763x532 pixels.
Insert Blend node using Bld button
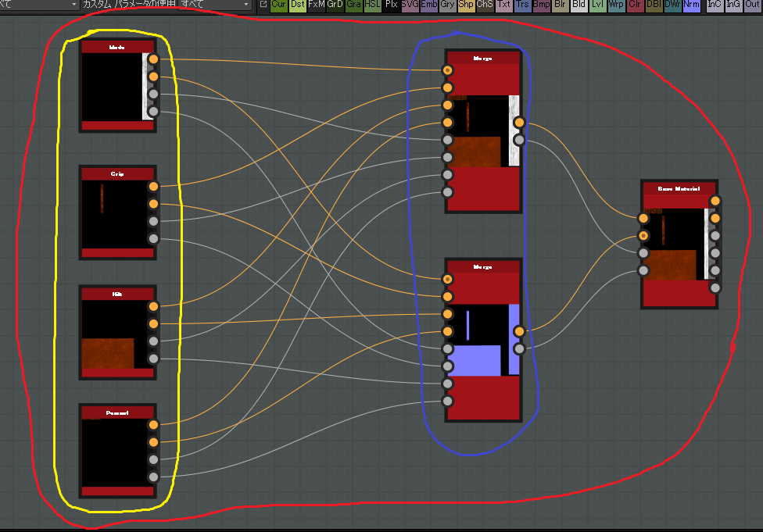click(579, 5)
